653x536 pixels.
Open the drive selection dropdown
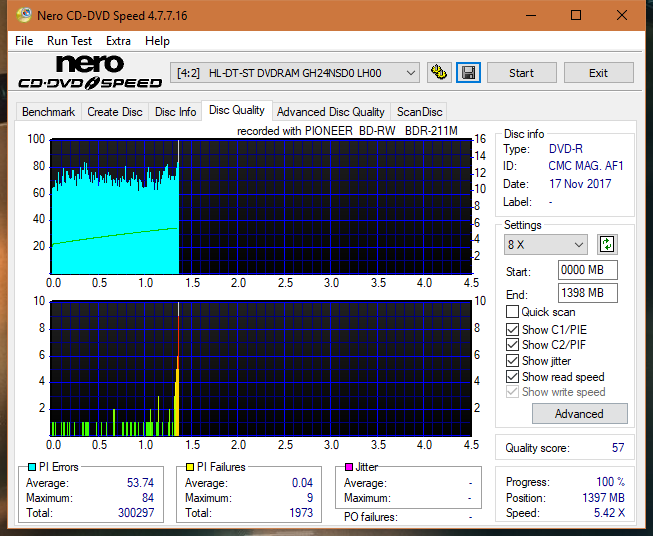pos(295,73)
